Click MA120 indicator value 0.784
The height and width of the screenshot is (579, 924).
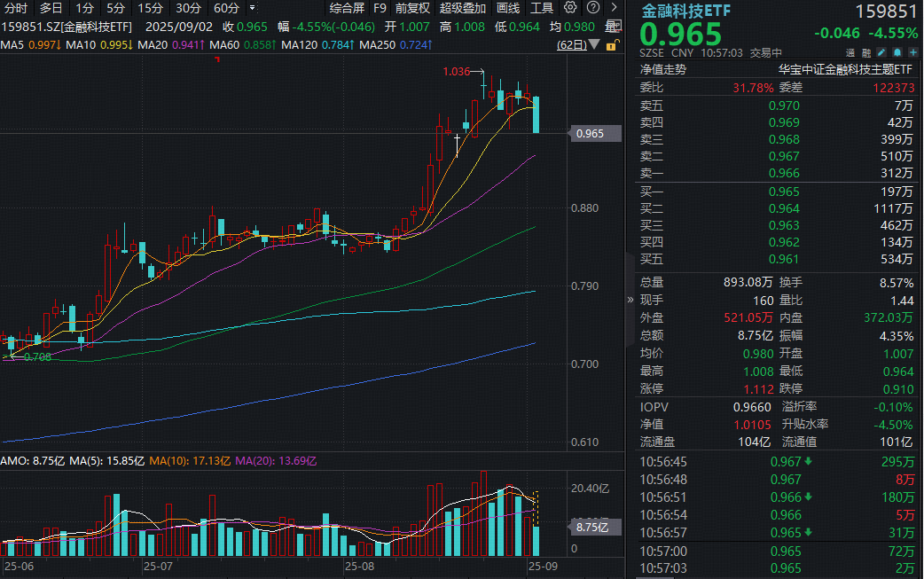click(x=338, y=44)
